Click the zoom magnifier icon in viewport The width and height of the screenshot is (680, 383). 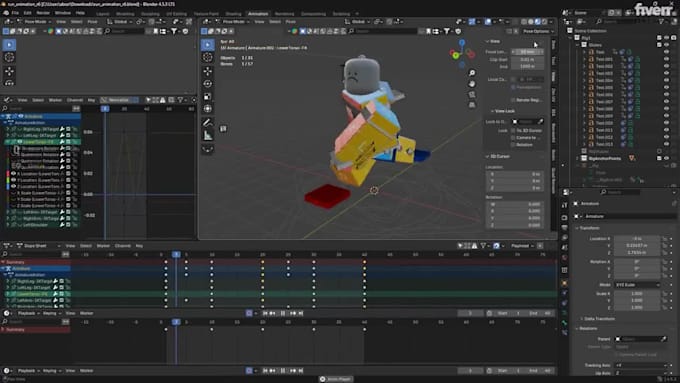472,73
